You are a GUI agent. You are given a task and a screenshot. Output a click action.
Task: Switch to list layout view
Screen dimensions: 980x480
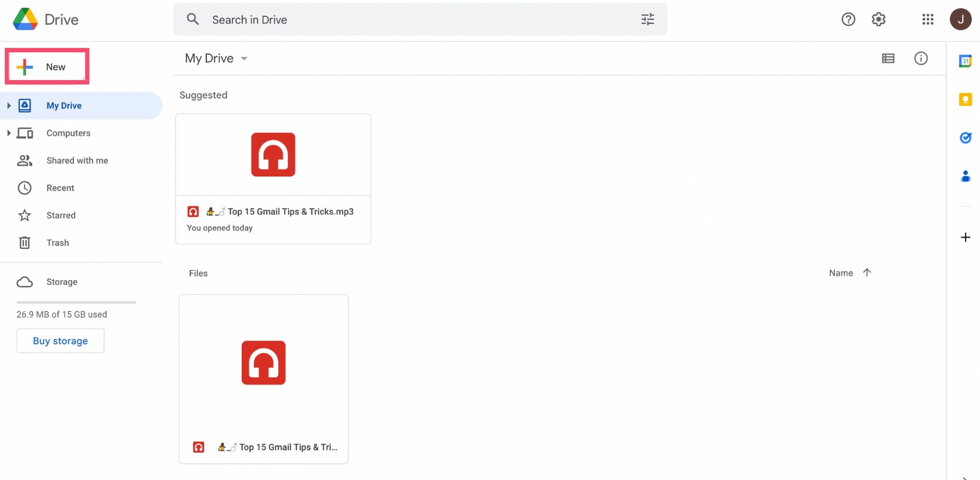click(x=888, y=58)
